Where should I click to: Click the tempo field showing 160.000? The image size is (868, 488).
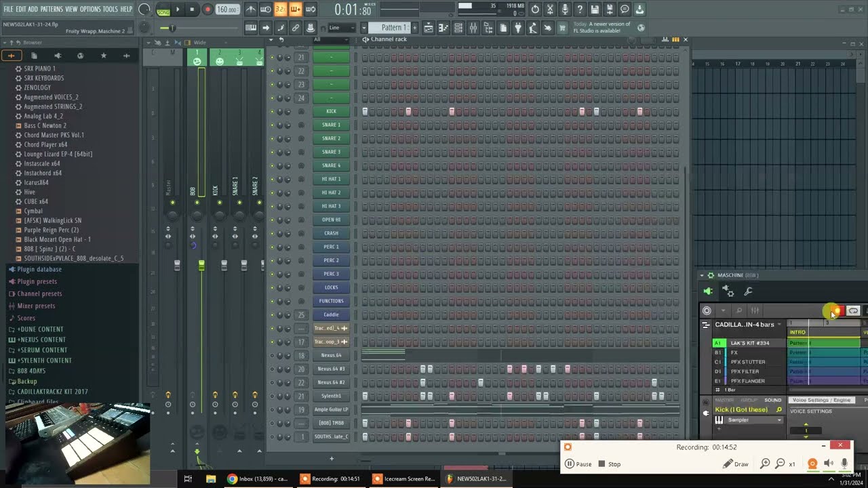pyautogui.click(x=228, y=9)
